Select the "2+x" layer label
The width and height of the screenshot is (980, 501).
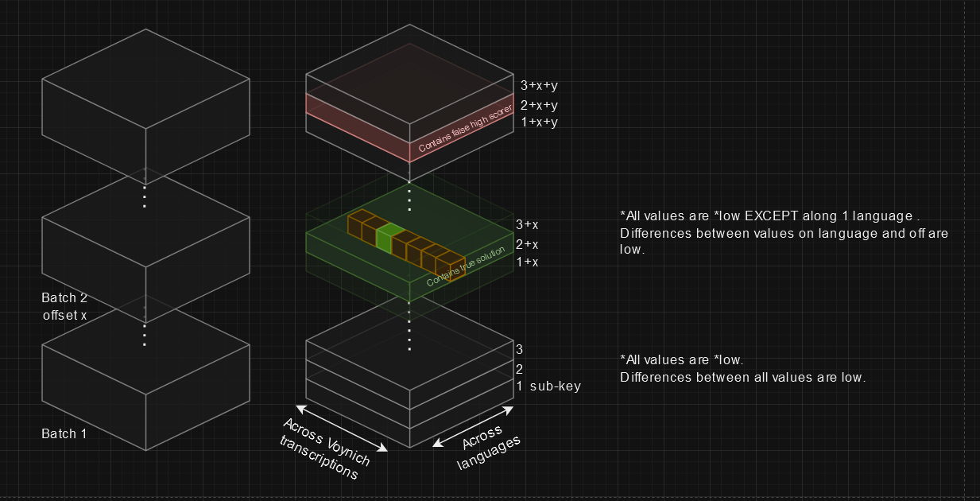tap(527, 244)
